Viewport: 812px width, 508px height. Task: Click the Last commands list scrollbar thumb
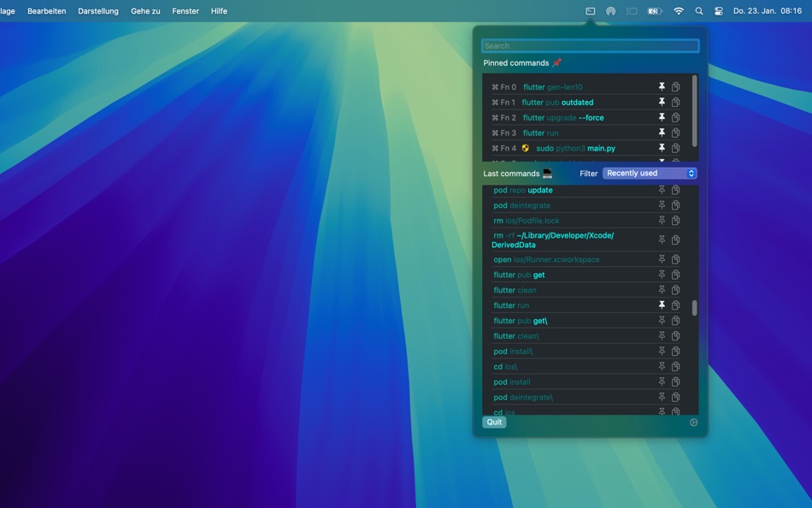[x=694, y=307]
